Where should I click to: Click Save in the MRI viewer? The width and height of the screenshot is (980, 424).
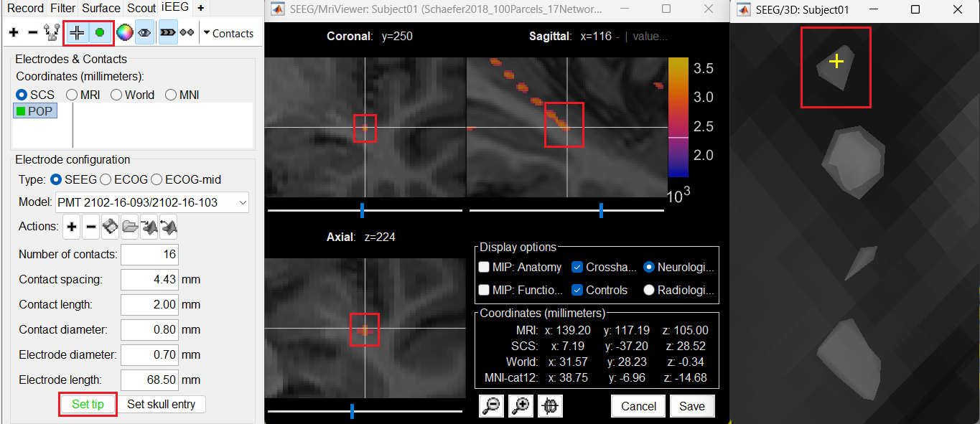(691, 406)
